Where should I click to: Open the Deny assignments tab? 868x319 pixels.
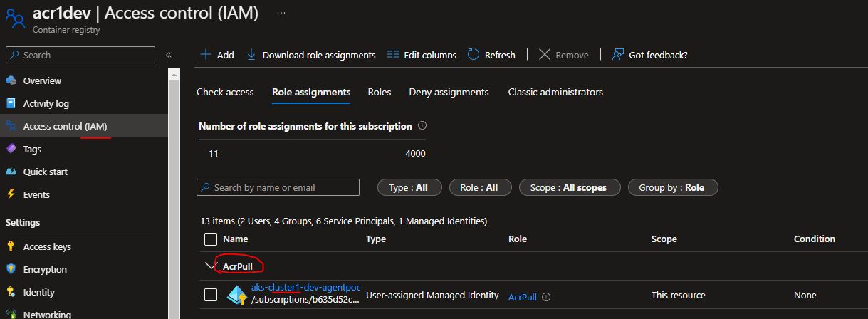(449, 92)
